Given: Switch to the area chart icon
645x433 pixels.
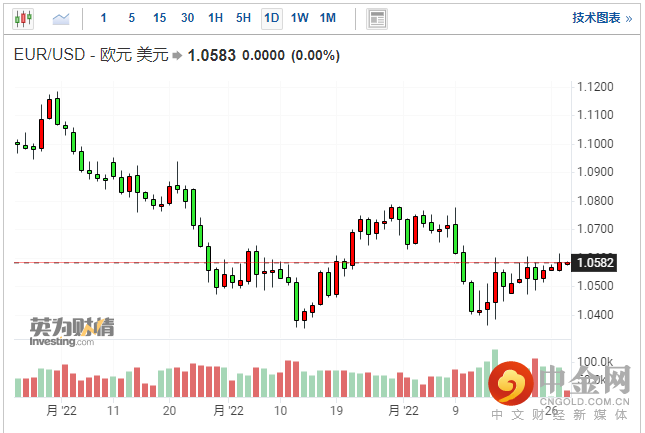Looking at the screenshot, I should (61, 18).
